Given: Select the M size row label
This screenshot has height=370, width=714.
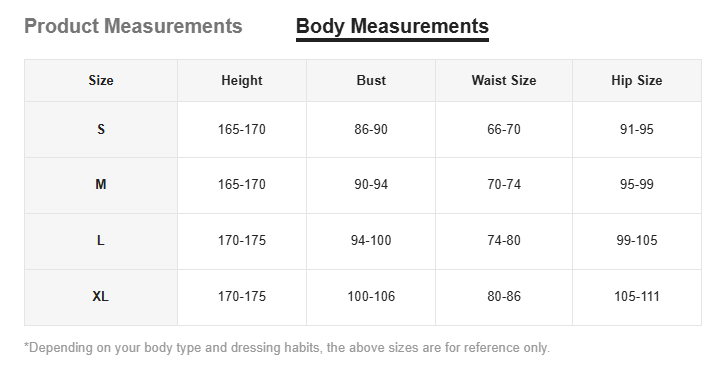Looking at the screenshot, I should click(x=101, y=185).
